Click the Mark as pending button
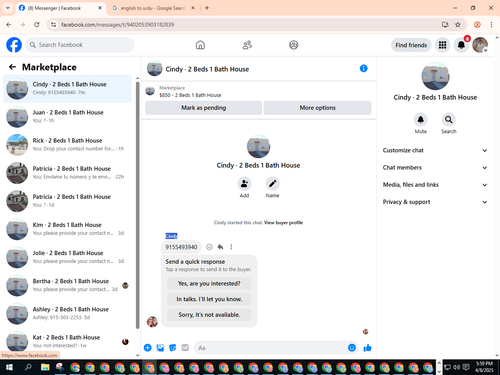The height and width of the screenshot is (375, 500). (x=204, y=108)
